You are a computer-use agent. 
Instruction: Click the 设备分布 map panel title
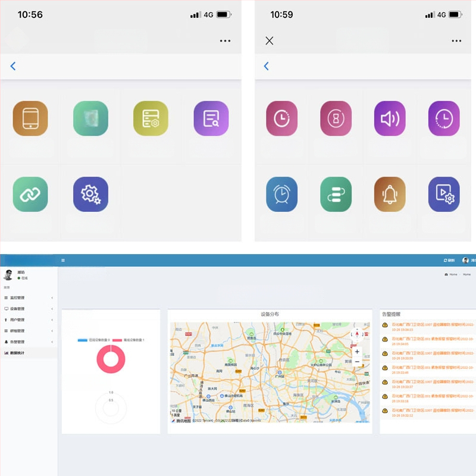coord(270,314)
